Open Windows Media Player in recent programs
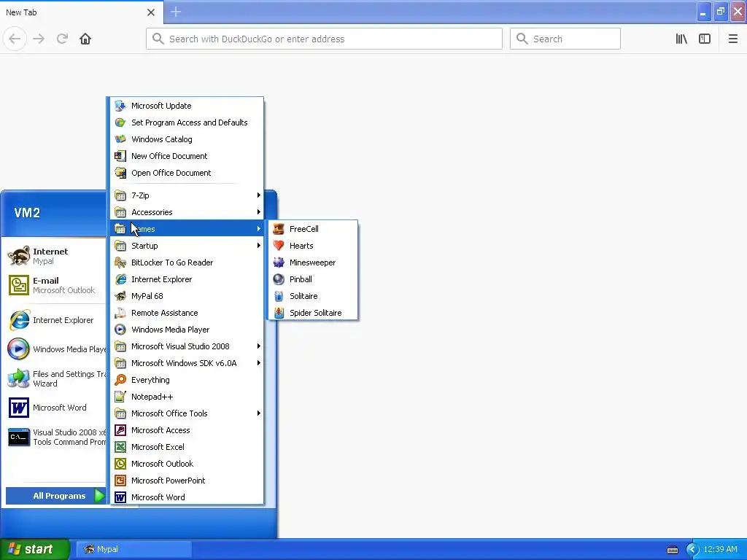 (55, 349)
